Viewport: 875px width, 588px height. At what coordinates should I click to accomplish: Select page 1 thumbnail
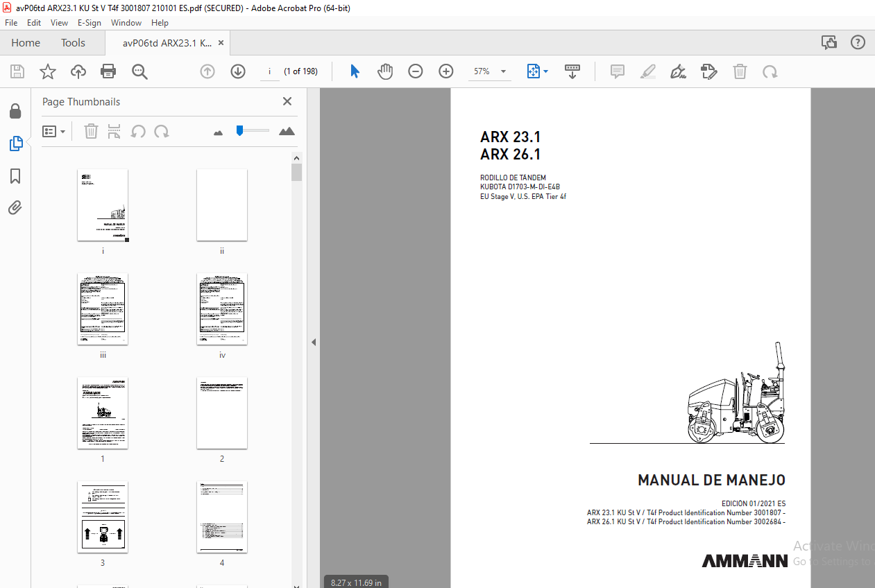tap(103, 413)
